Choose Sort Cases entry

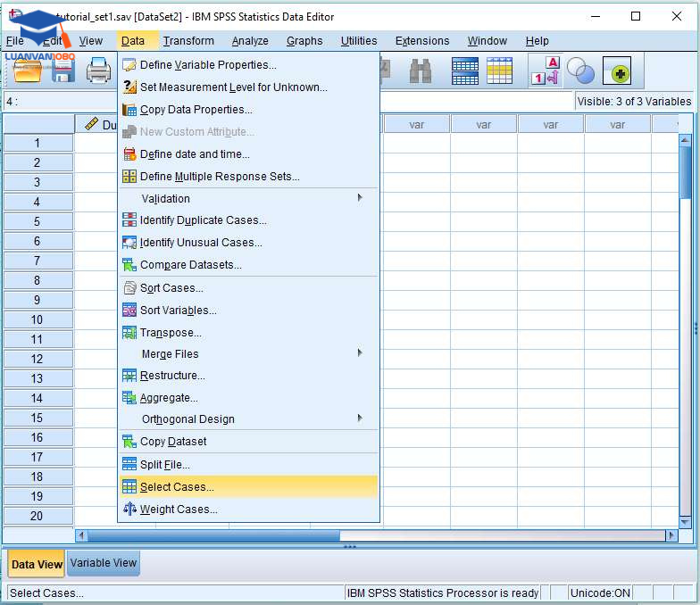point(248,287)
